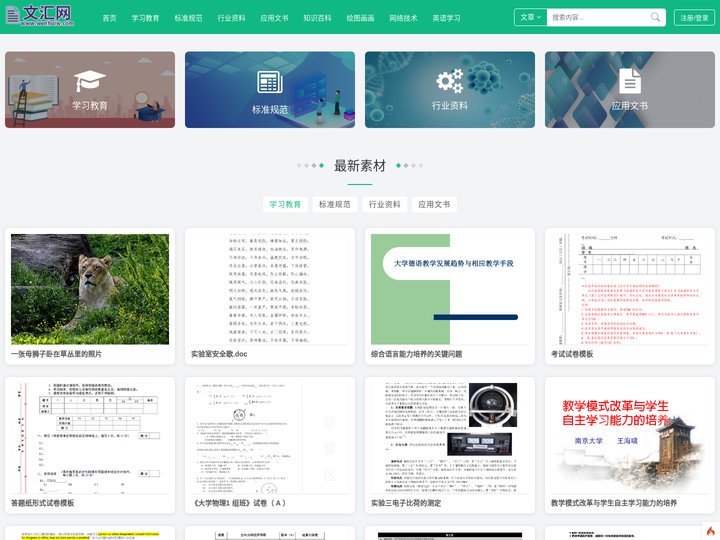720x540 pixels.
Task: Click the 最新素材 section heading
Action: [360, 166]
